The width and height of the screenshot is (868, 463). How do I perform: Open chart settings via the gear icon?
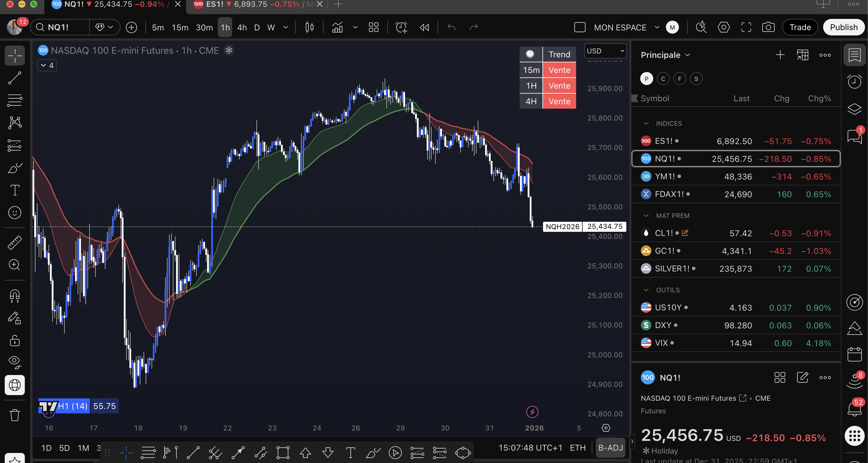tap(724, 27)
